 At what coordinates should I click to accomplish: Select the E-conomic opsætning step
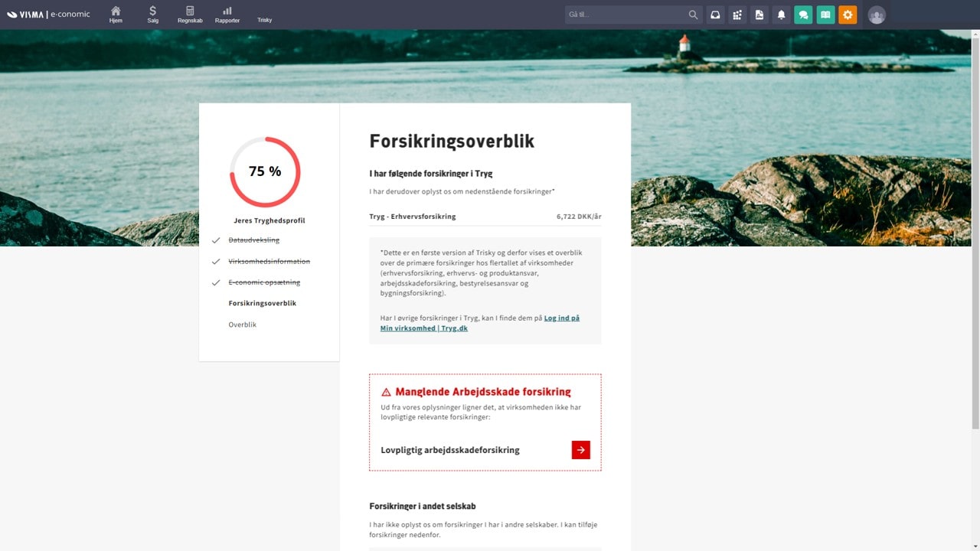[x=264, y=282]
